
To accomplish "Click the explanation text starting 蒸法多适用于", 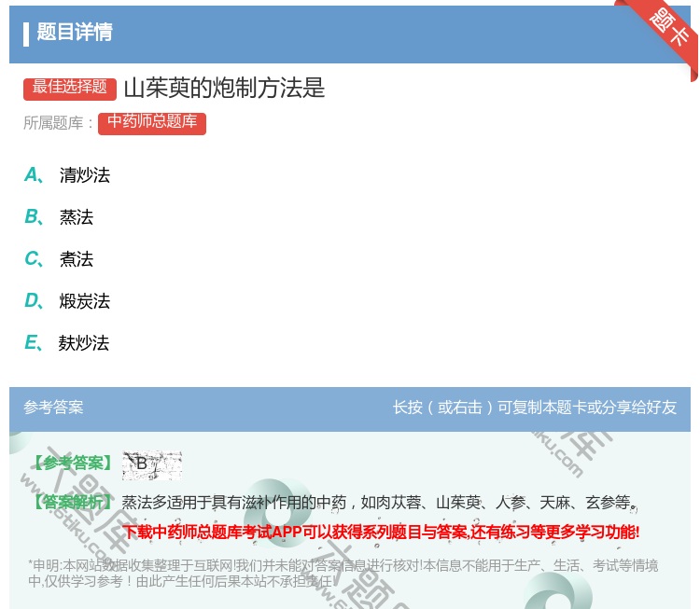I will pyautogui.click(x=379, y=503).
